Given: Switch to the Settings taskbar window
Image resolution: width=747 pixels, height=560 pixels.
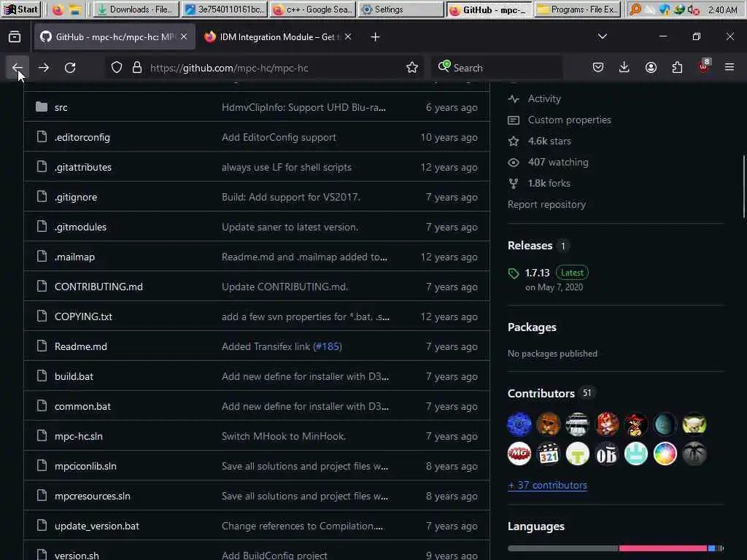Looking at the screenshot, I should 400,9.
